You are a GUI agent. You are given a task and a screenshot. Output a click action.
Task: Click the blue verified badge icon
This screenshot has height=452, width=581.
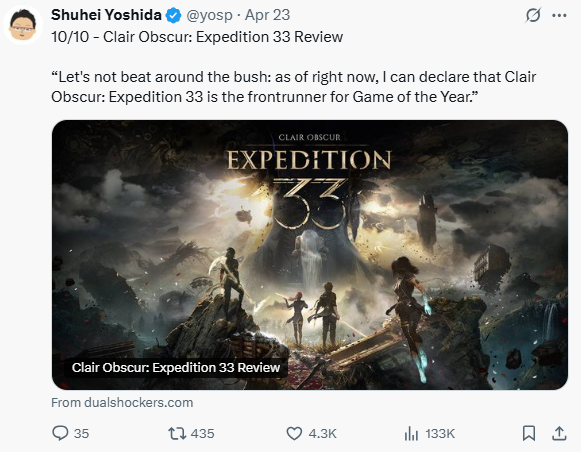coord(173,16)
